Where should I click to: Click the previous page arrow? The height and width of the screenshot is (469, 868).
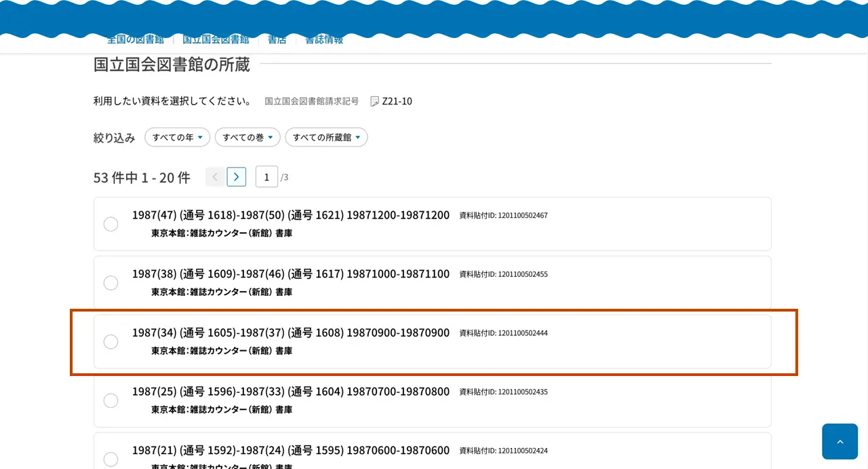(x=215, y=176)
